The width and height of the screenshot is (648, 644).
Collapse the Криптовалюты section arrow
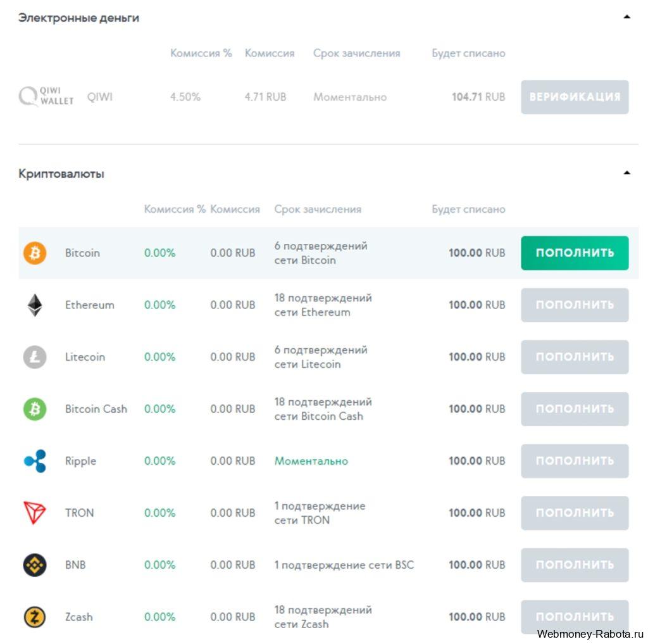[x=626, y=173]
